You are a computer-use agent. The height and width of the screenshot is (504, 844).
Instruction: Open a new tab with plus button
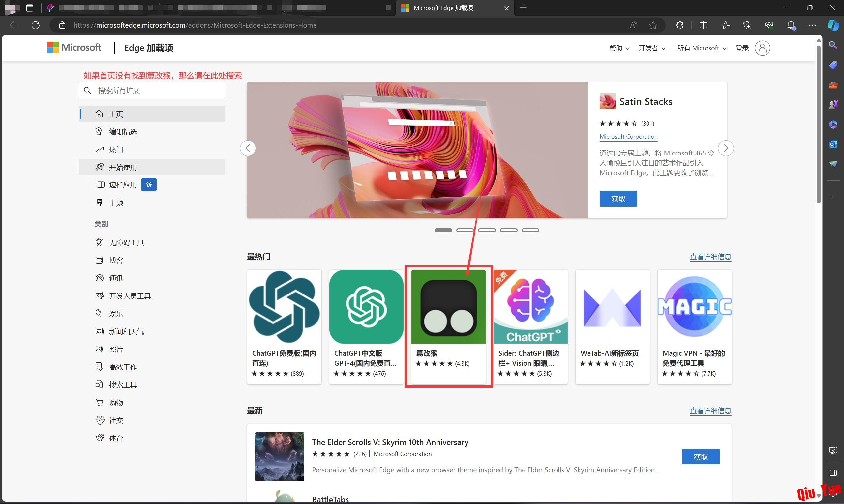[x=523, y=8]
